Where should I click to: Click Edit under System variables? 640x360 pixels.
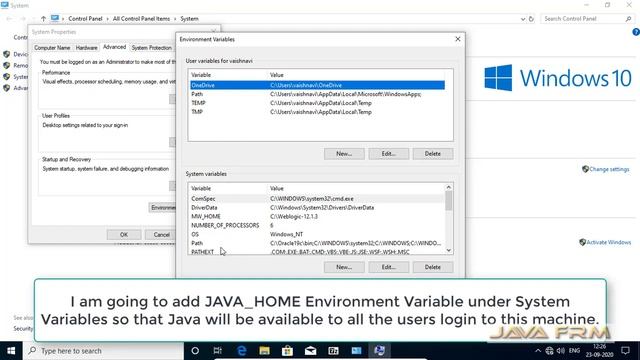[x=389, y=267]
